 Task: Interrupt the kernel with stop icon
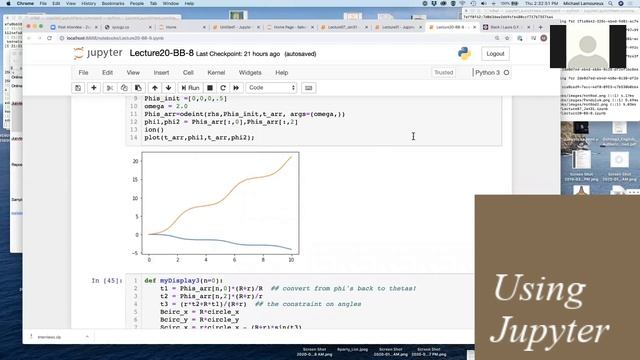[x=210, y=88]
